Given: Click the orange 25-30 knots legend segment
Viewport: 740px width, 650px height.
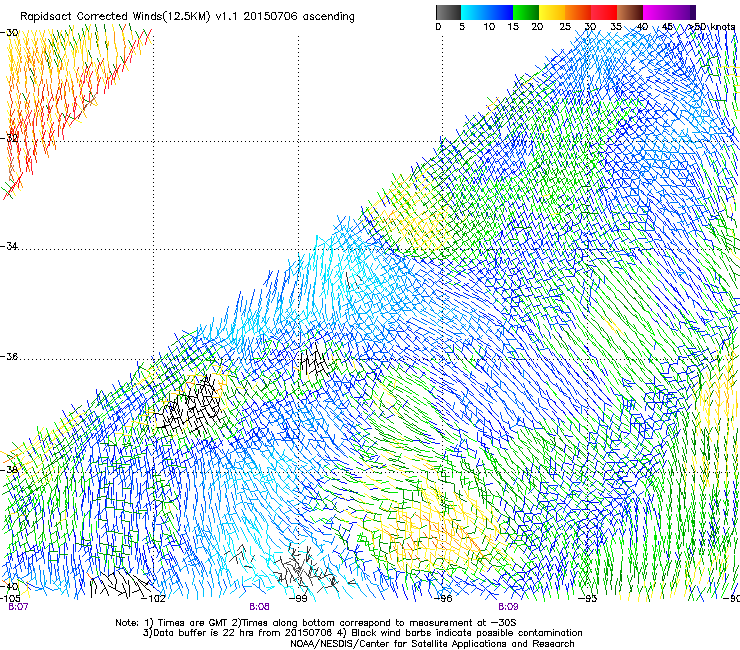Looking at the screenshot, I should [x=578, y=12].
